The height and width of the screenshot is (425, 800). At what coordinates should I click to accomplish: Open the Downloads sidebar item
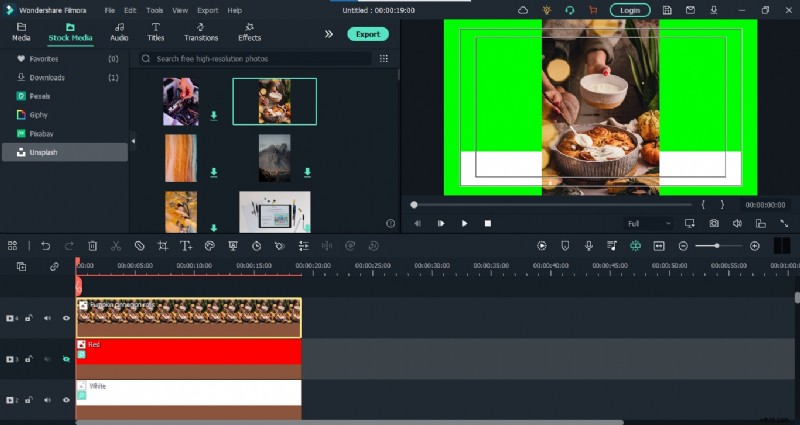pyautogui.click(x=65, y=78)
